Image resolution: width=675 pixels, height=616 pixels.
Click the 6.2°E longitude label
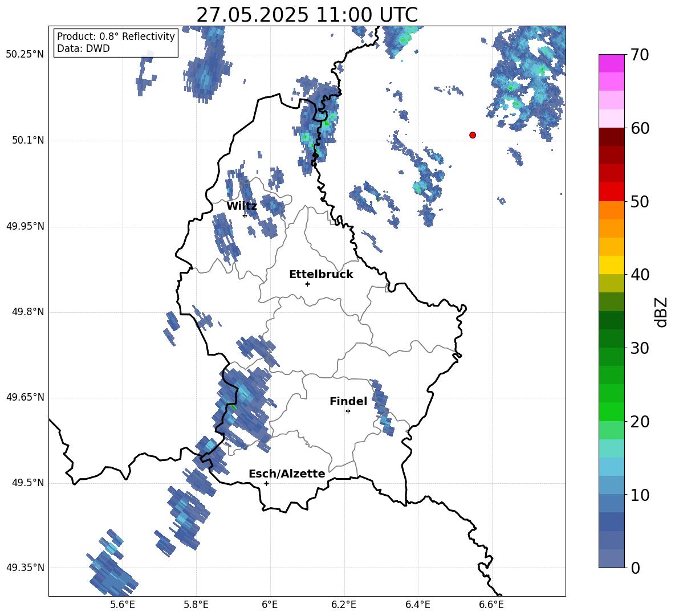coord(344,605)
